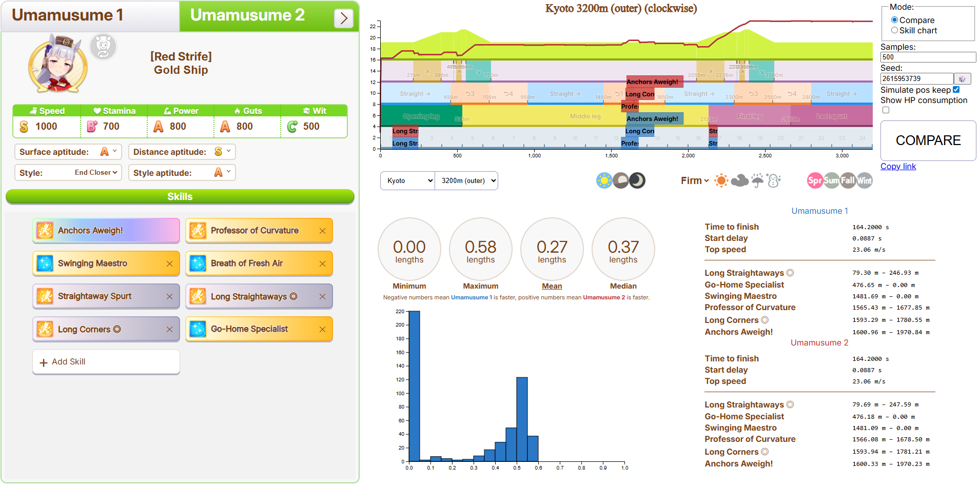This screenshot has width=980, height=488.
Task: Remove Professor of Curvature skill
Action: click(322, 231)
